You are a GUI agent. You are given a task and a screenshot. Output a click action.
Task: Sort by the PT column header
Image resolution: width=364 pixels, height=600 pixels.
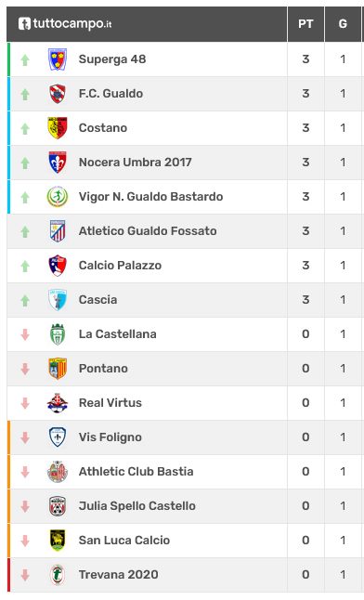pyautogui.click(x=305, y=24)
